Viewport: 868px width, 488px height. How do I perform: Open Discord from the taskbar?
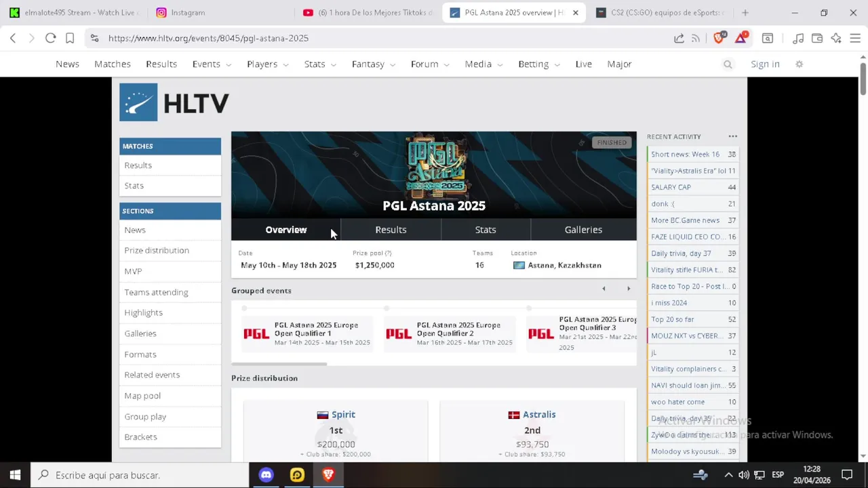(266, 475)
